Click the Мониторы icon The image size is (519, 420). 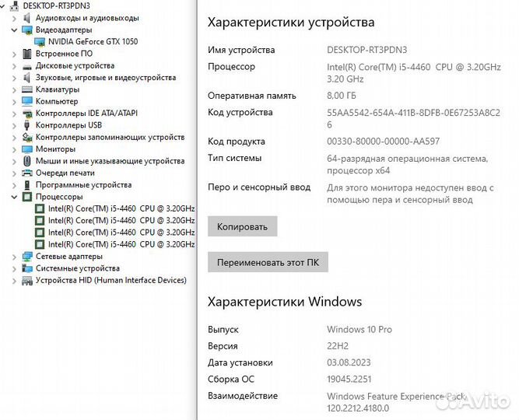[x=26, y=149]
